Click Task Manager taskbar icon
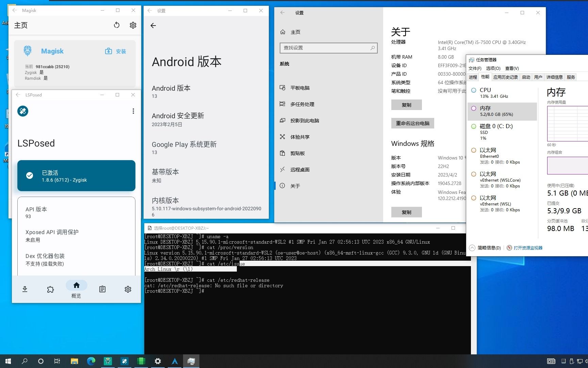Image resolution: width=588 pixels, height=368 pixels. 191,361
